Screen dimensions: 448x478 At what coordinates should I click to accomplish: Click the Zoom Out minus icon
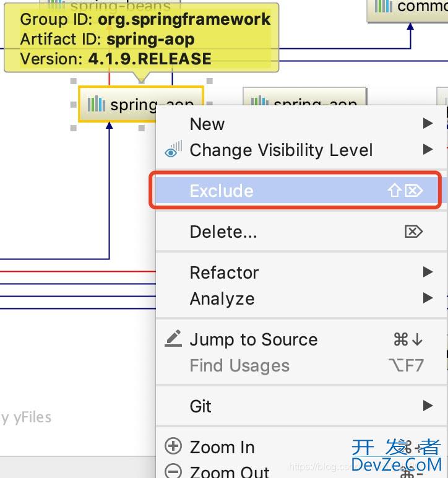click(x=173, y=471)
